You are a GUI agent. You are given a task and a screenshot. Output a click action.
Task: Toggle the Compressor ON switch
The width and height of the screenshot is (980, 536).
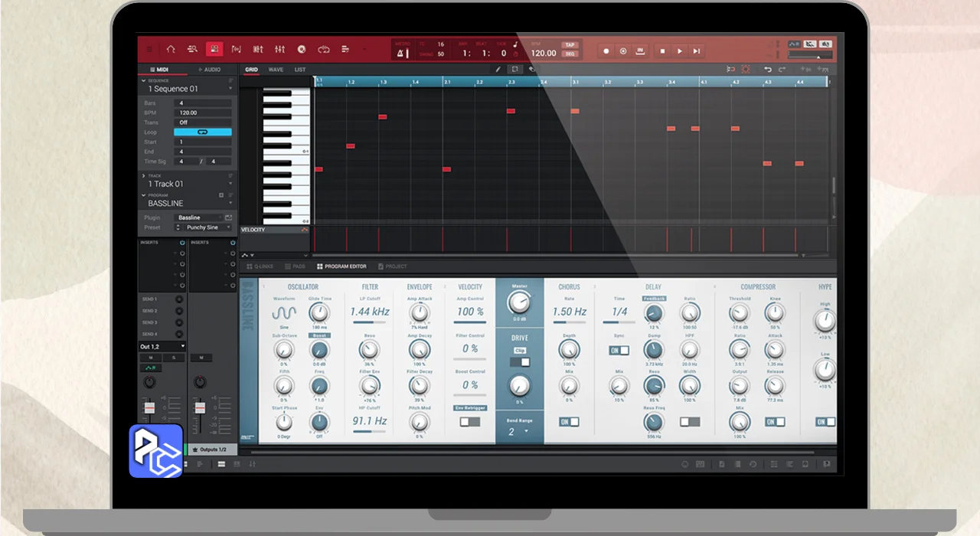pyautogui.click(x=775, y=422)
